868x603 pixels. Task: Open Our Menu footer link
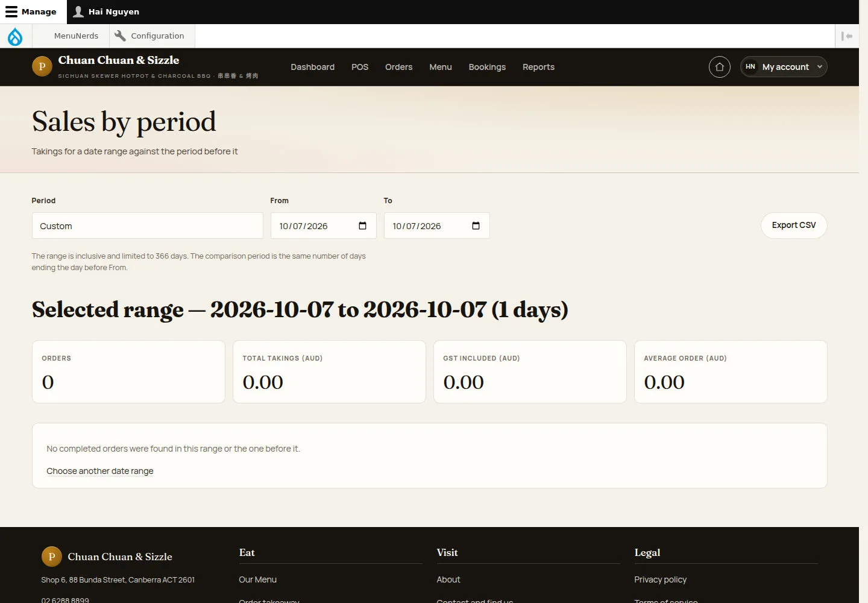[x=258, y=579]
